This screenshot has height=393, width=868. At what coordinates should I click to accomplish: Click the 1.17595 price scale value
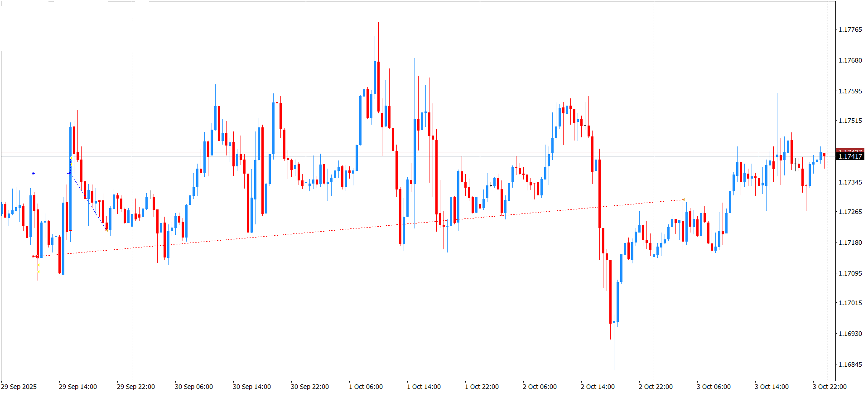(x=850, y=91)
